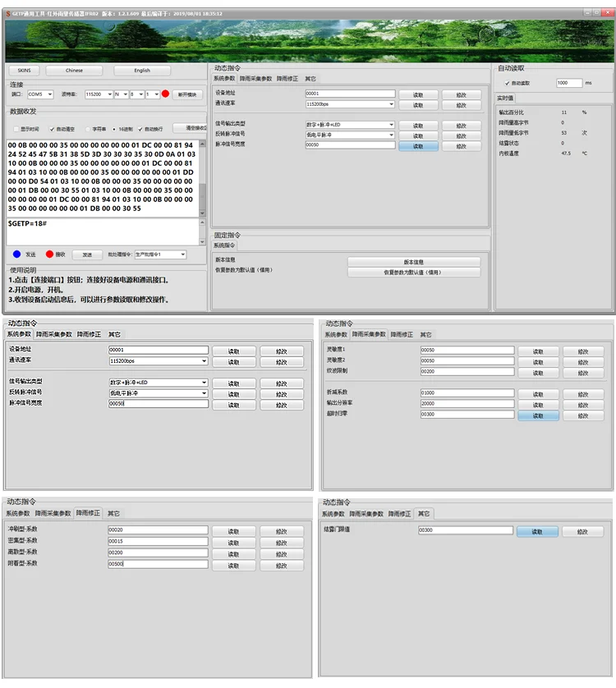Select the 字符串 string radio button
The height and width of the screenshot is (688, 616).
click(88, 129)
